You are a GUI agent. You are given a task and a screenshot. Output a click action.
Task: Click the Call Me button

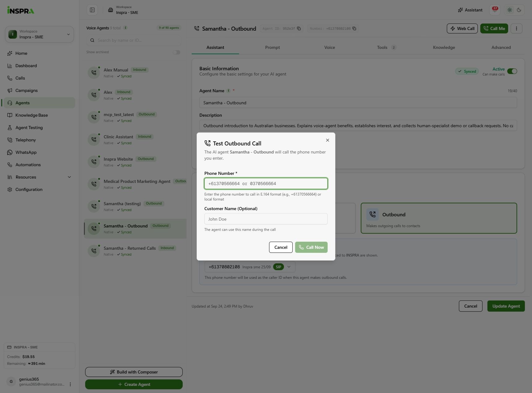point(494,28)
